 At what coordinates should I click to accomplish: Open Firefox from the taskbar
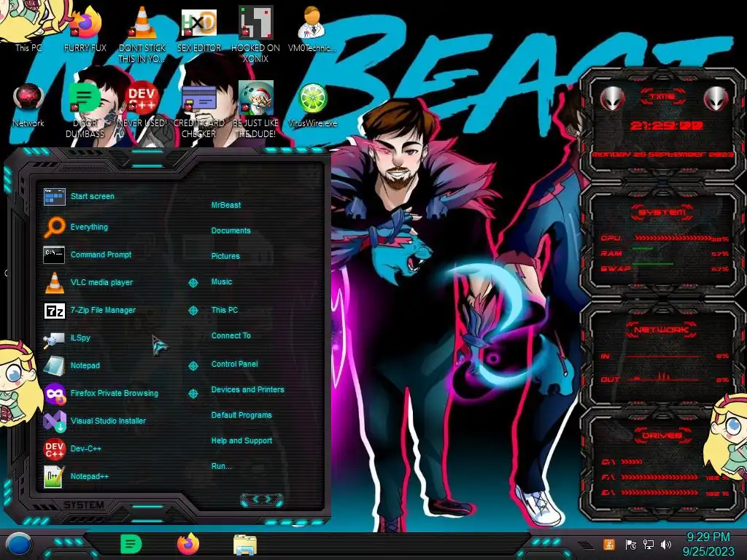click(188, 544)
